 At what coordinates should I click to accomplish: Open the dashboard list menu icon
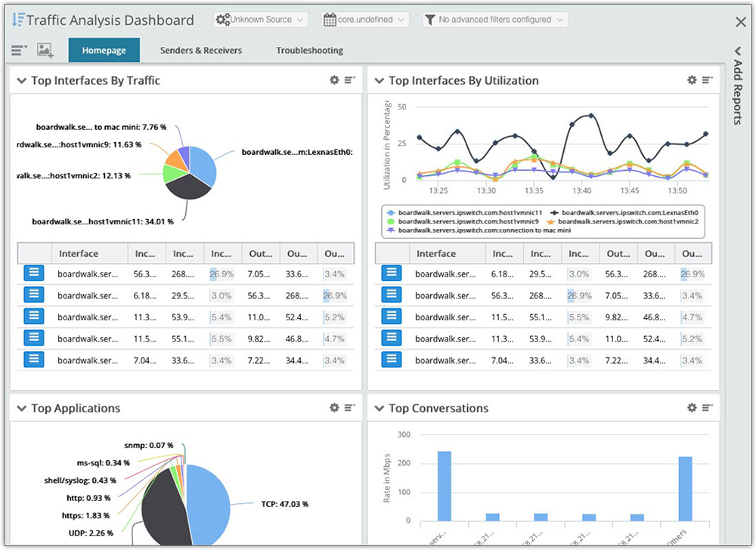pyautogui.click(x=20, y=50)
